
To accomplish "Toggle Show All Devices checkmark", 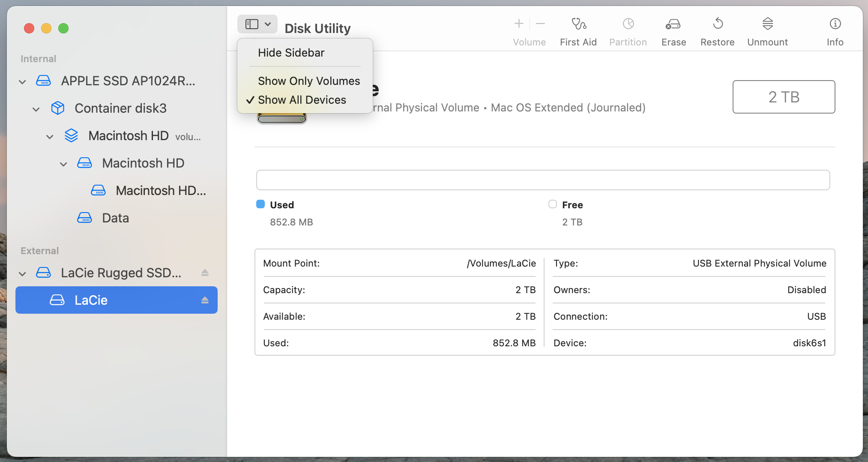I will (x=302, y=99).
